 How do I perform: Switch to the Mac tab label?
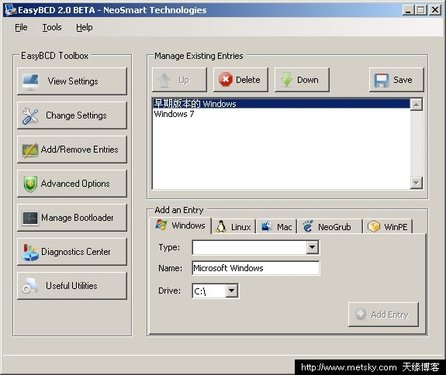284,227
